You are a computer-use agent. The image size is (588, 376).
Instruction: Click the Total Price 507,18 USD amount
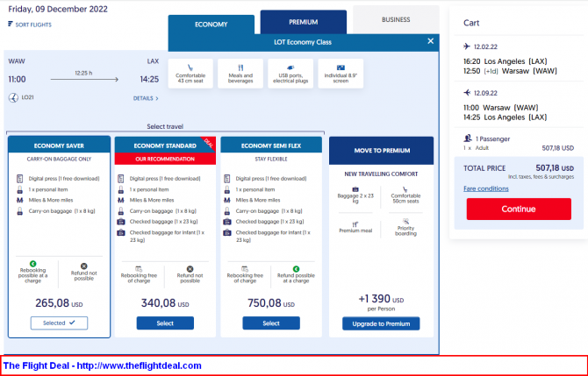(x=555, y=168)
